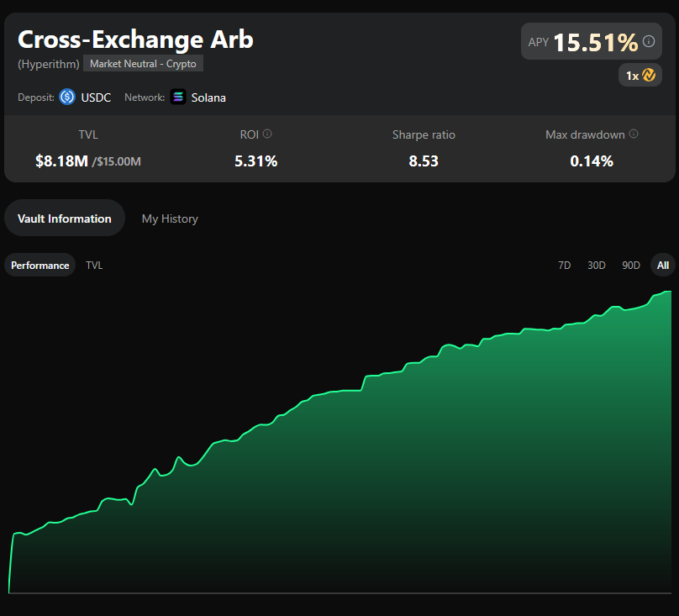Click the (Hyperithm) label

pyautogui.click(x=49, y=64)
